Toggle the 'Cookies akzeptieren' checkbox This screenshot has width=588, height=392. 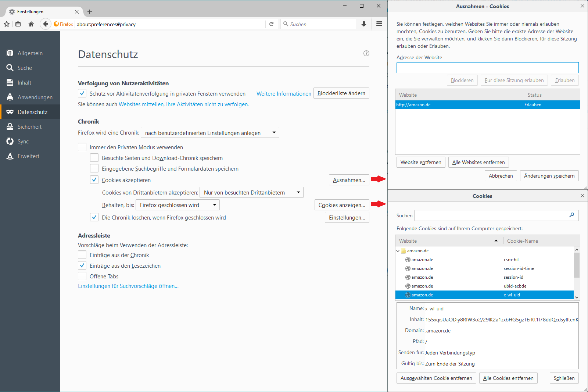(94, 180)
